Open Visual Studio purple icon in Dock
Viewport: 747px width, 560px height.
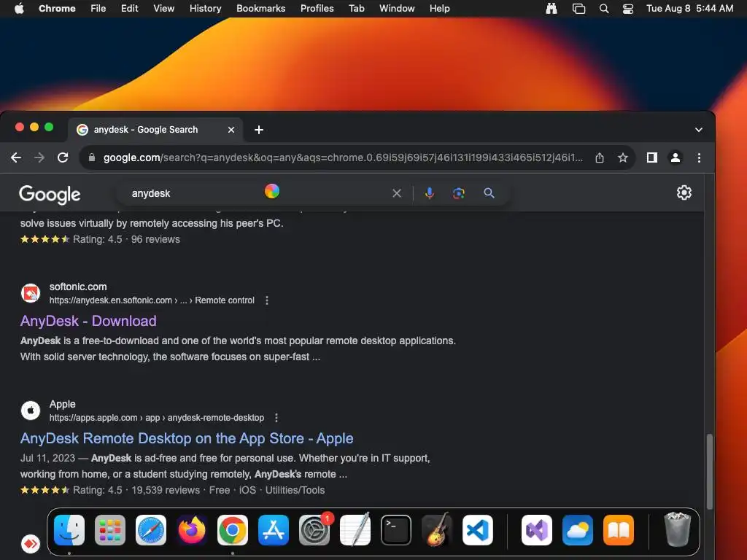click(x=537, y=530)
